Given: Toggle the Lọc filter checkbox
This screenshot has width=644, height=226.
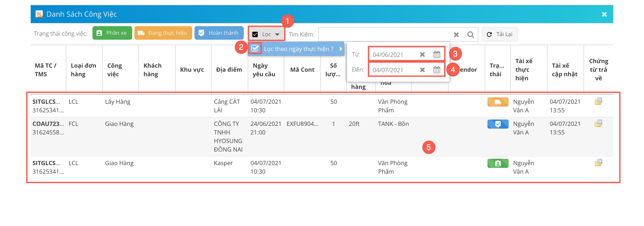Looking at the screenshot, I should click(x=255, y=34).
